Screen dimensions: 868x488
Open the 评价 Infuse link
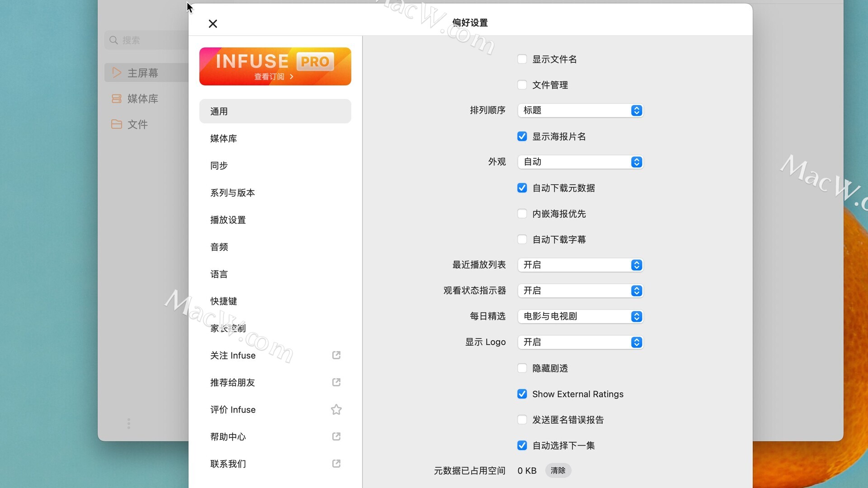pyautogui.click(x=275, y=409)
